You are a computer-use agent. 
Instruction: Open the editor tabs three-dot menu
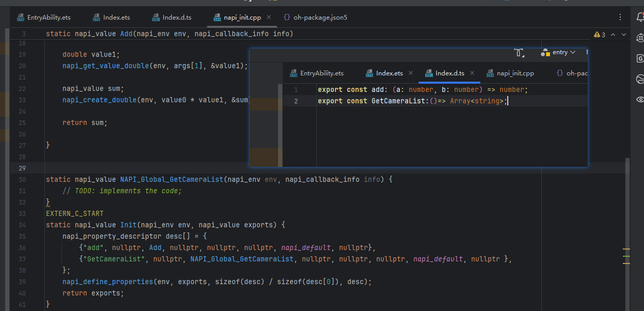click(x=620, y=17)
